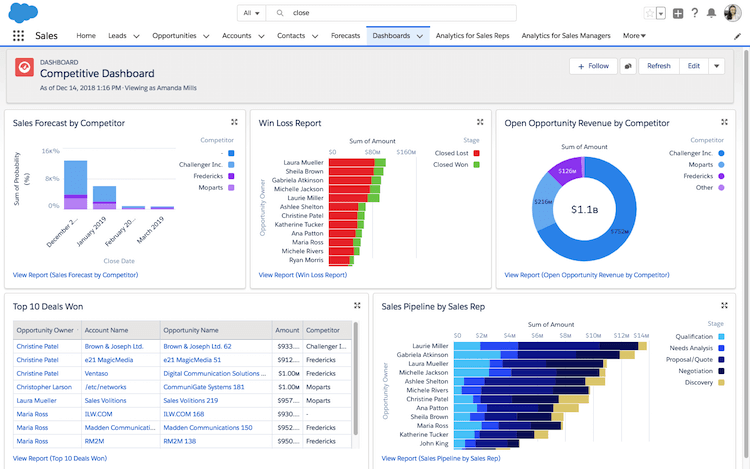Image resolution: width=750 pixels, height=469 pixels.
Task: Click in the global search field
Action: pos(400,13)
